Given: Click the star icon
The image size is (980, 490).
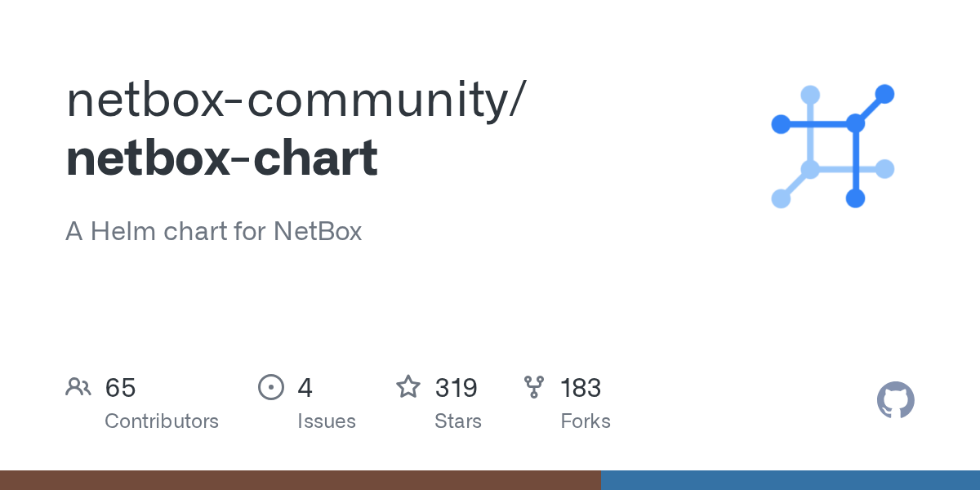Looking at the screenshot, I should (408, 386).
